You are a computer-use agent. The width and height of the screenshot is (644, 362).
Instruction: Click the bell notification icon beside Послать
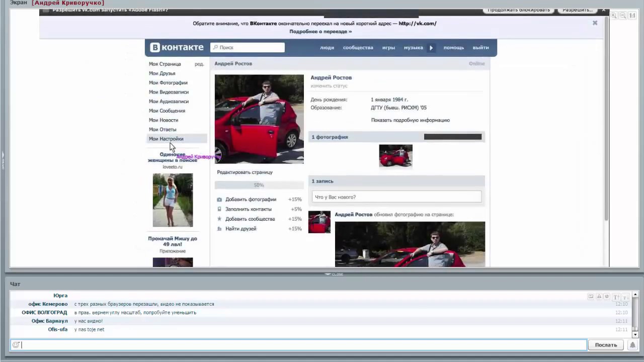(x=633, y=345)
